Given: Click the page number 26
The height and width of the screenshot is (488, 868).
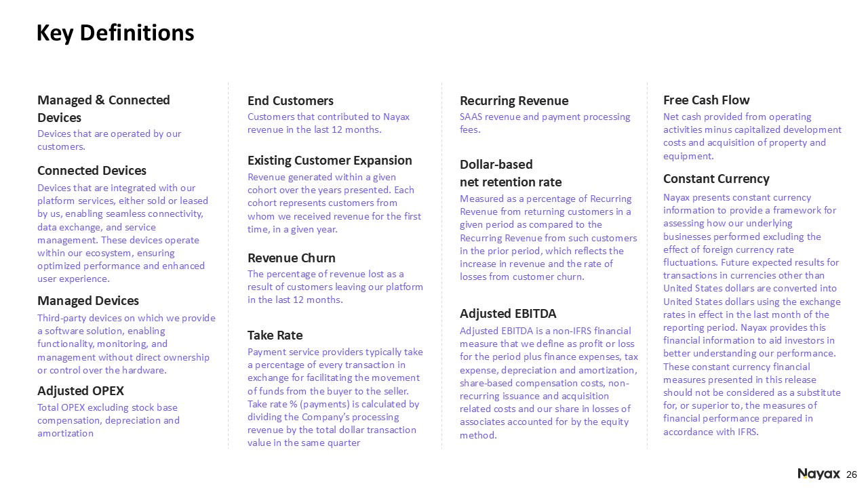Looking at the screenshot, I should point(853,474).
